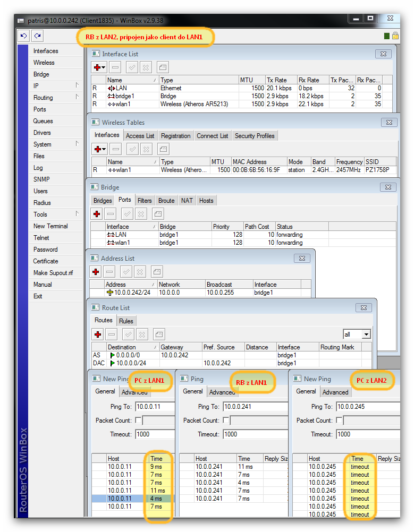The image size is (414, 532).
Task: Open Bridge from the sidebar menu
Action: click(41, 74)
